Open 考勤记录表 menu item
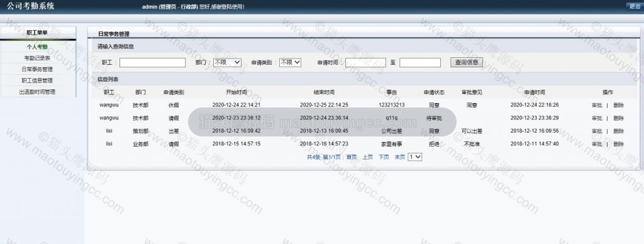This screenshot has width=644, height=244. (37, 58)
